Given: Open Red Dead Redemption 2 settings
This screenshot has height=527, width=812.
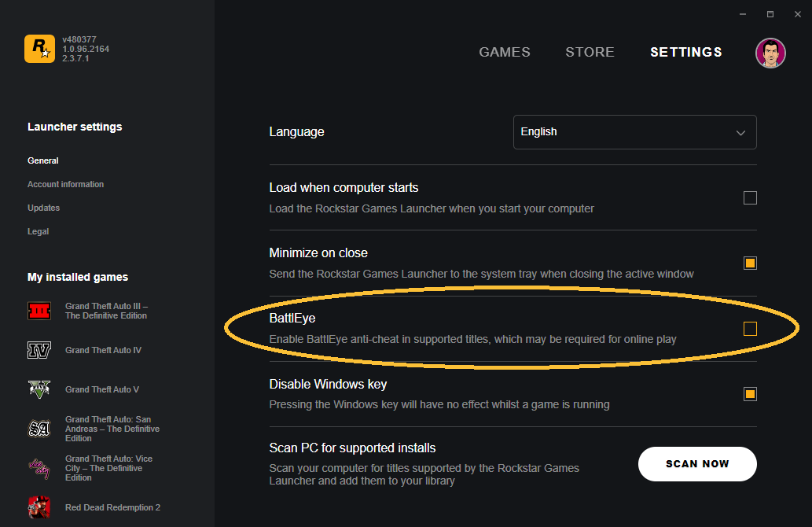Looking at the screenshot, I should click(113, 507).
